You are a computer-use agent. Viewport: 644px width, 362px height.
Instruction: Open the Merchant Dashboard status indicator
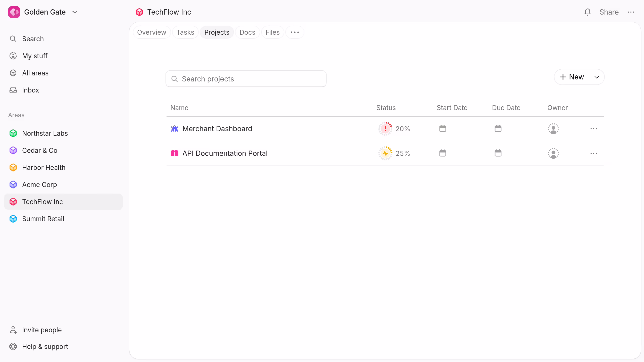click(x=385, y=128)
